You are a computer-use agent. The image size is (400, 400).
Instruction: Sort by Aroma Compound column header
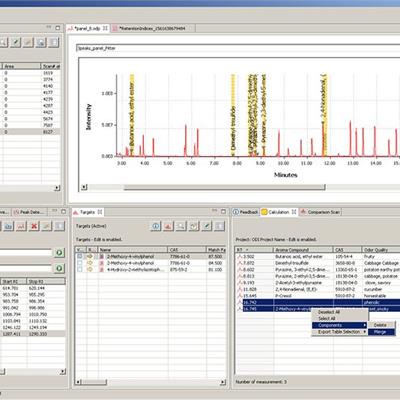(303, 250)
